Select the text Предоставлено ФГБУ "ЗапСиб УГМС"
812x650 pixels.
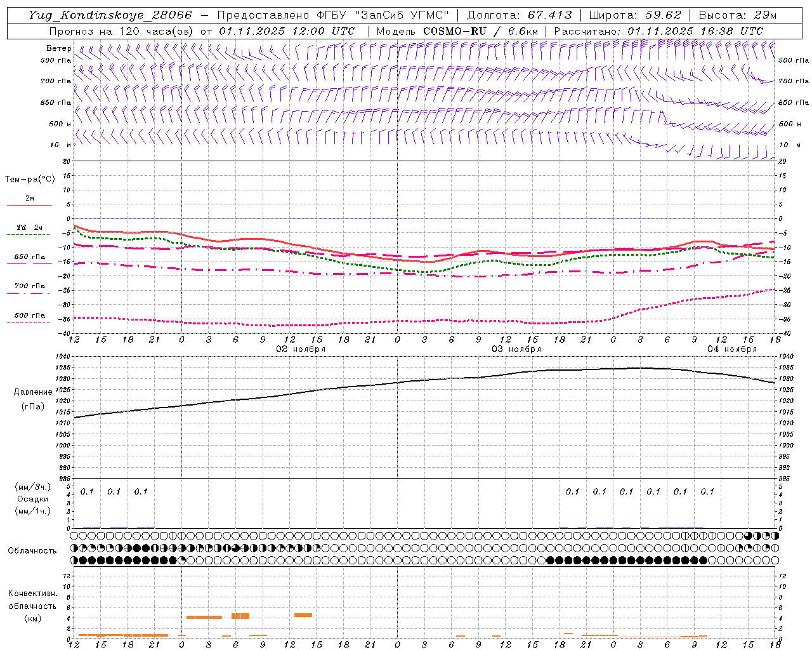point(333,15)
